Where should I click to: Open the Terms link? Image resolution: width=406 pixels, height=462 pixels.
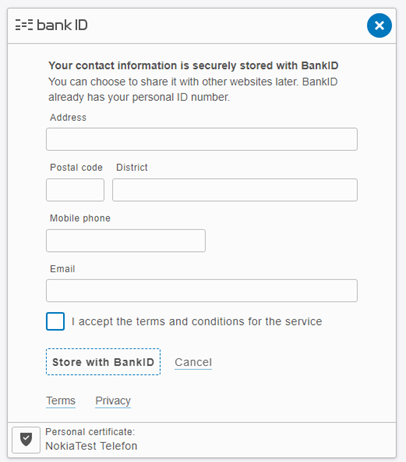click(x=61, y=401)
